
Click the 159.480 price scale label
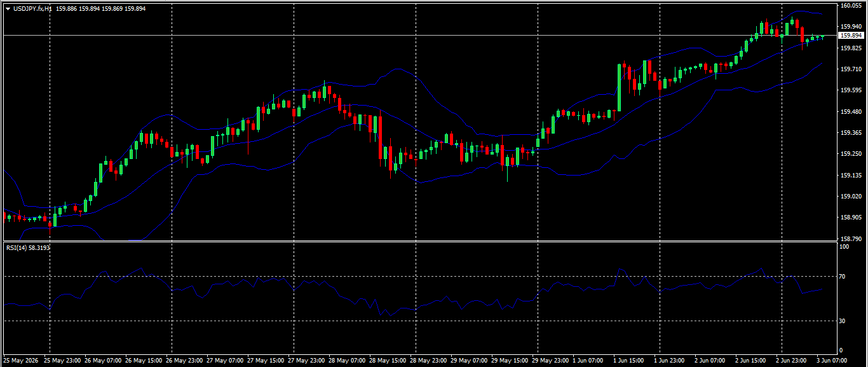850,111
